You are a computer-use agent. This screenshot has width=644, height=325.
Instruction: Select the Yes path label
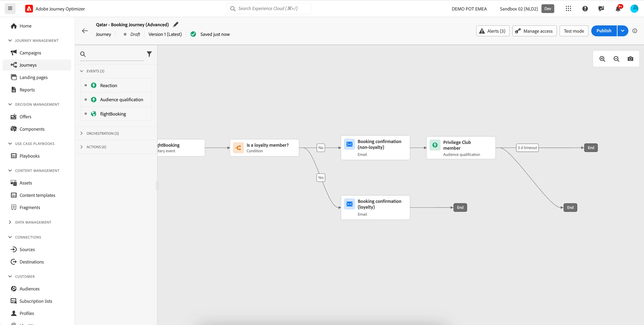click(321, 178)
